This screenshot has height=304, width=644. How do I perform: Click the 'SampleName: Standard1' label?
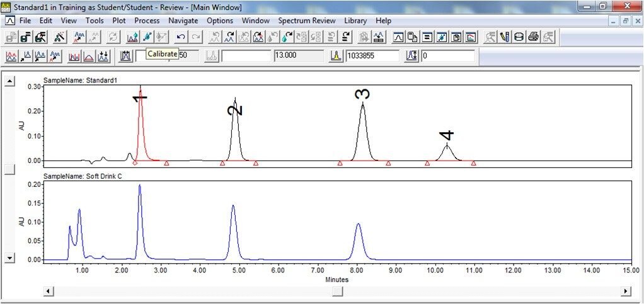click(x=81, y=81)
